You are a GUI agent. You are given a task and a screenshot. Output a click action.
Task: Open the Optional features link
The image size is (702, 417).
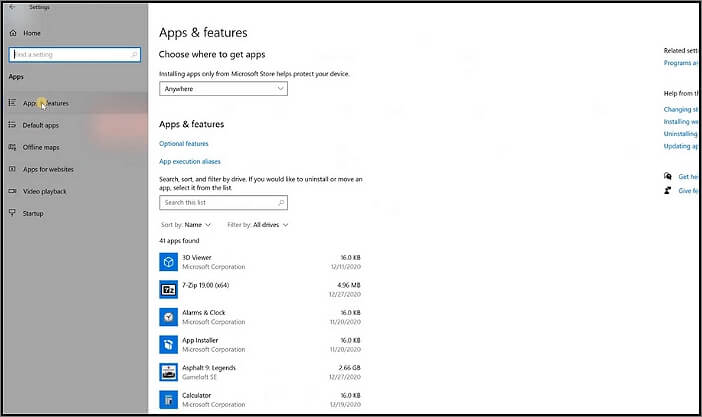click(x=184, y=143)
